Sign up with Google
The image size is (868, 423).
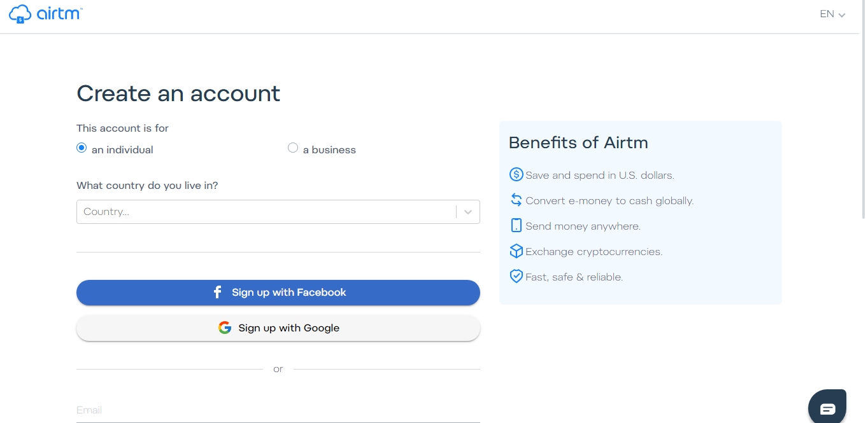tap(278, 328)
